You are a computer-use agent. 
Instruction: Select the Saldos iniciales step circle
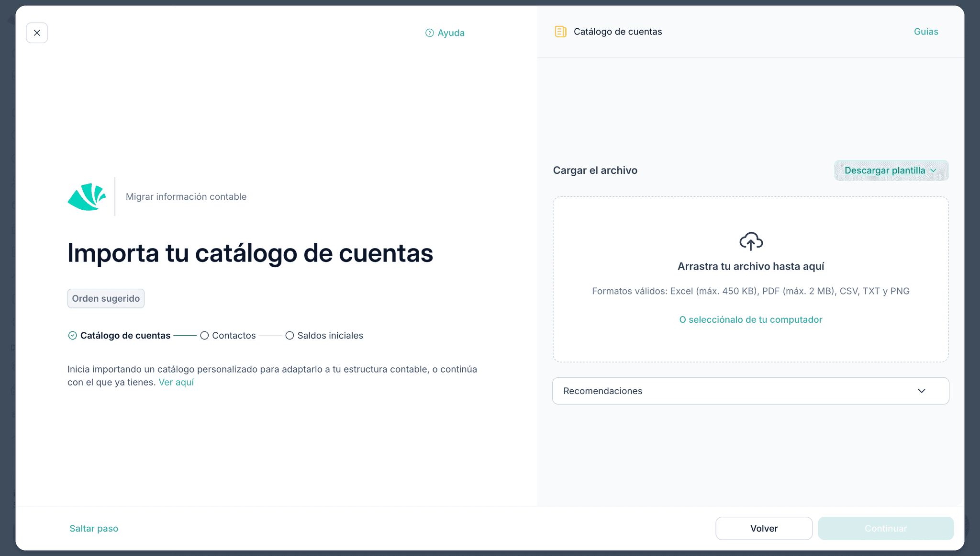pos(290,336)
